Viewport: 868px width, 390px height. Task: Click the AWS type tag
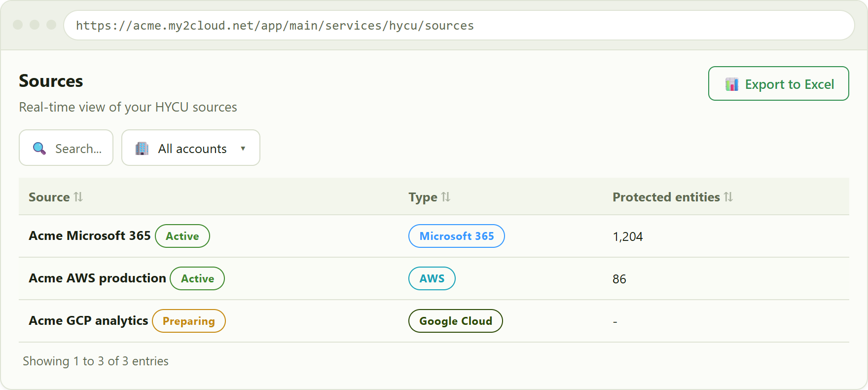[432, 278]
